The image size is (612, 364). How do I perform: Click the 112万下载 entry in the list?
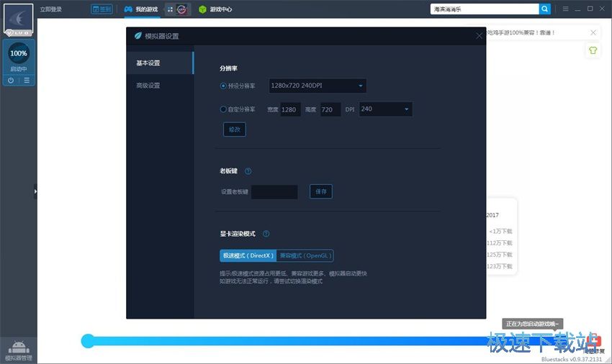point(499,243)
